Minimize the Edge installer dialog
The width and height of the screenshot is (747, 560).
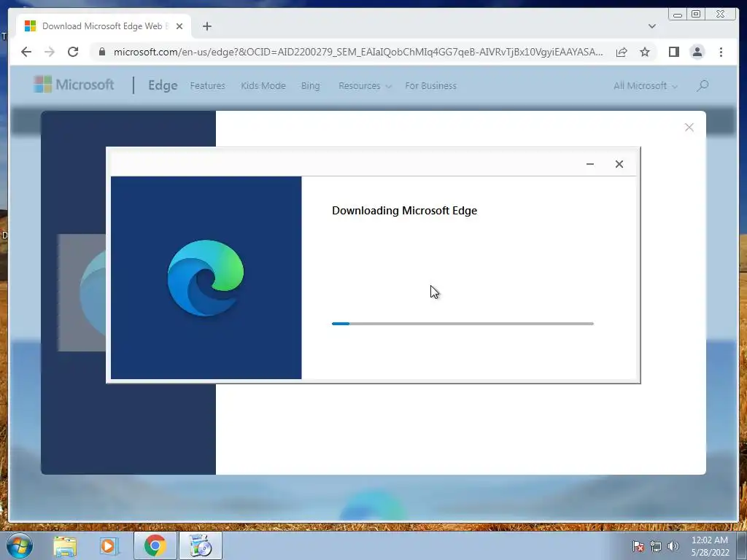(589, 164)
